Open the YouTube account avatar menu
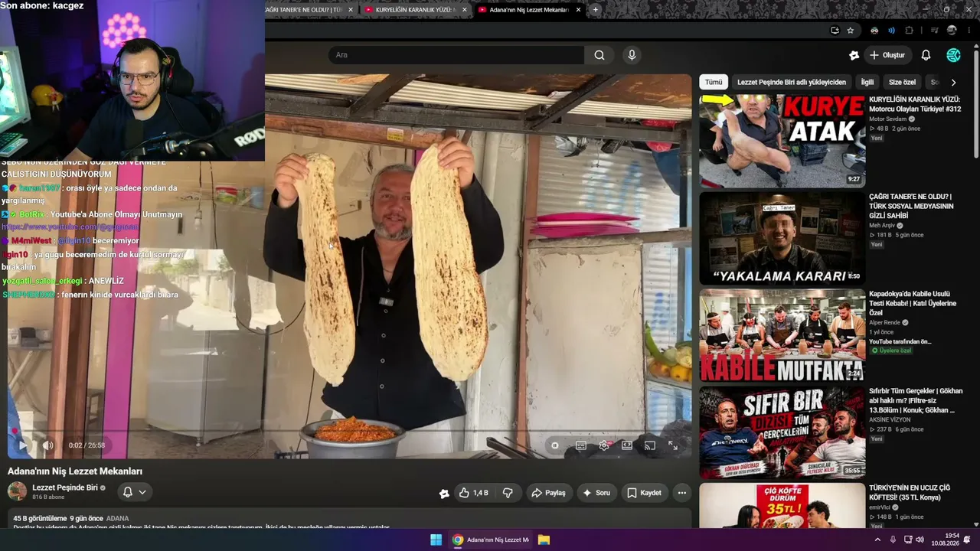 click(x=953, y=55)
